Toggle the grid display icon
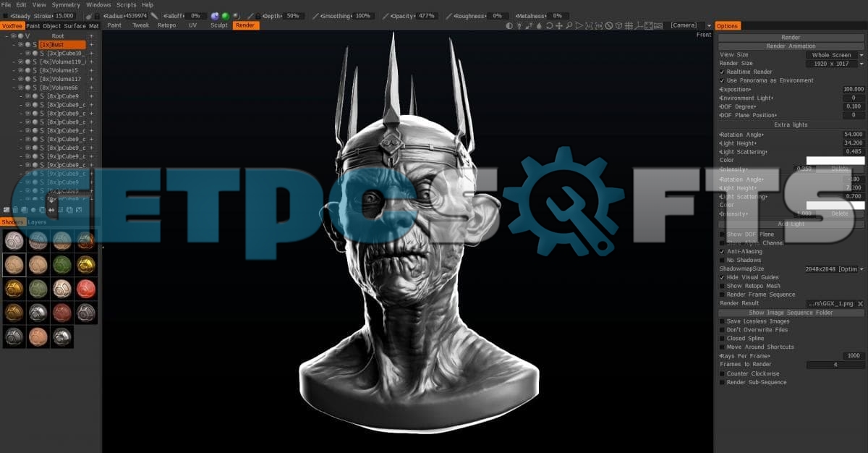The height and width of the screenshot is (453, 868). 629,25
